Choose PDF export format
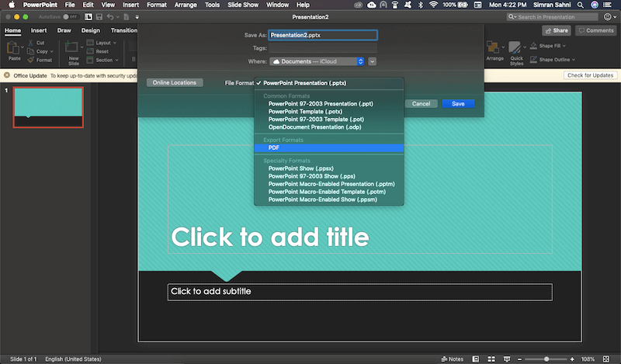Viewport: 621px width, 364px height. coord(329,147)
